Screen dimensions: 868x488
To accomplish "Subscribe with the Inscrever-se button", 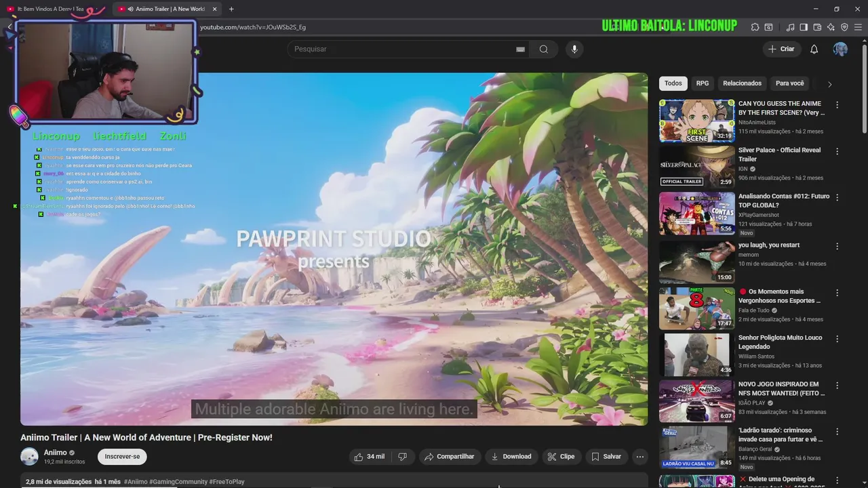I will pos(122,457).
